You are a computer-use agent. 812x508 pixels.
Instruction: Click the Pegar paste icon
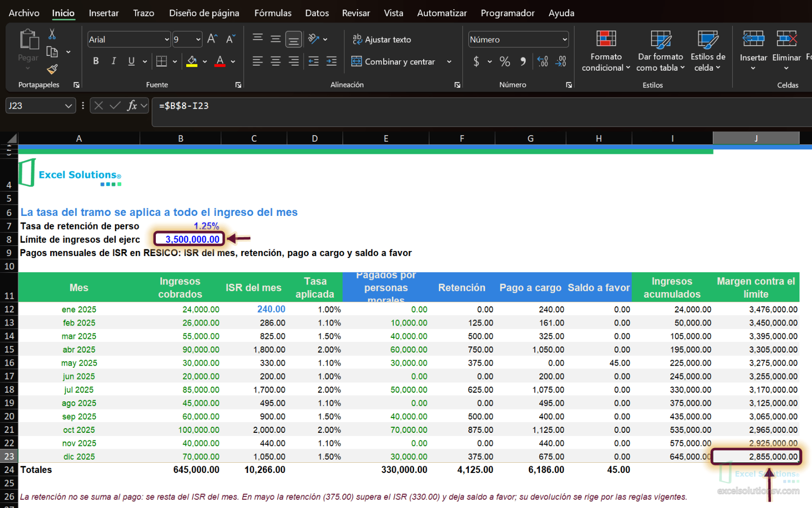click(x=28, y=40)
